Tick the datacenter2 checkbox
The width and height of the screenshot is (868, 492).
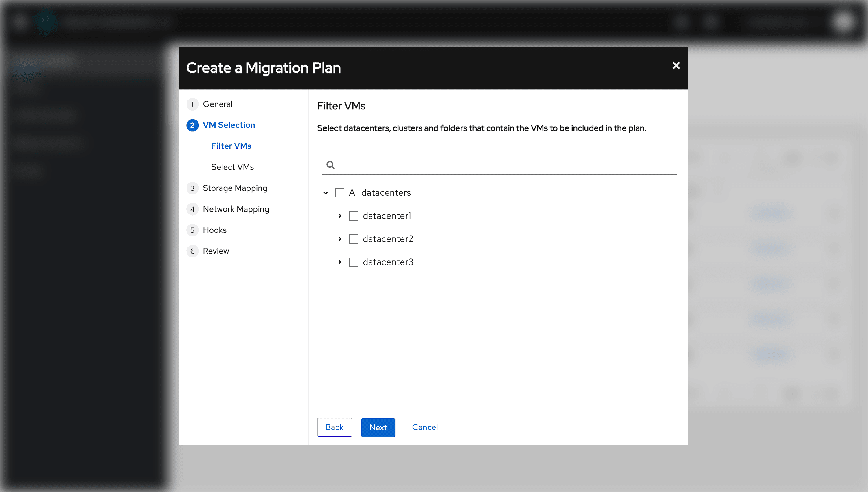[353, 239]
